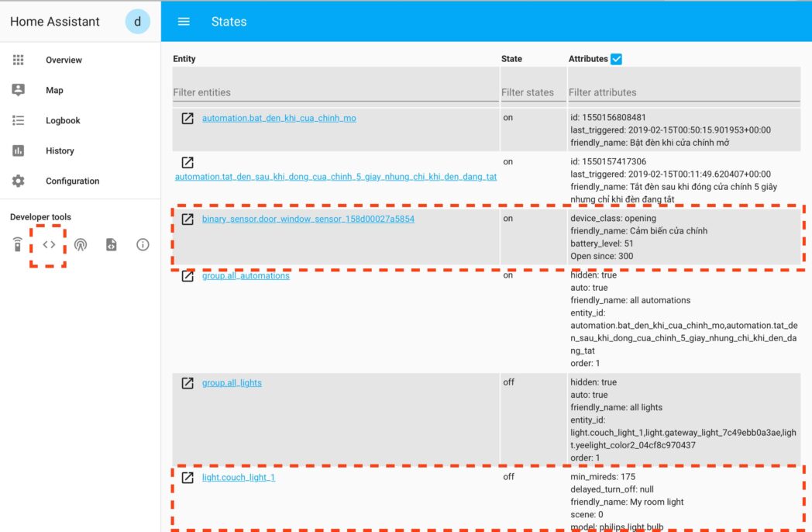Image resolution: width=812 pixels, height=532 pixels.
Task: Open details icon for light.couch_light_1
Action: (188, 478)
